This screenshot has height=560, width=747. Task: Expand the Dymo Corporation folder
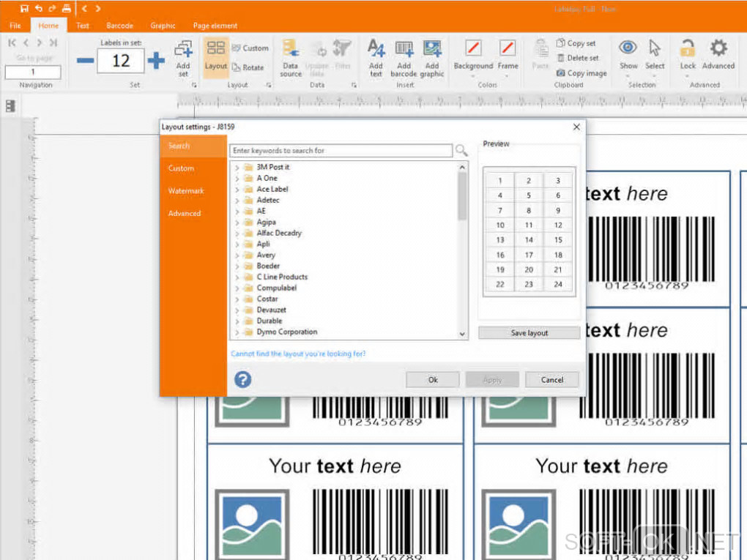[x=237, y=332]
